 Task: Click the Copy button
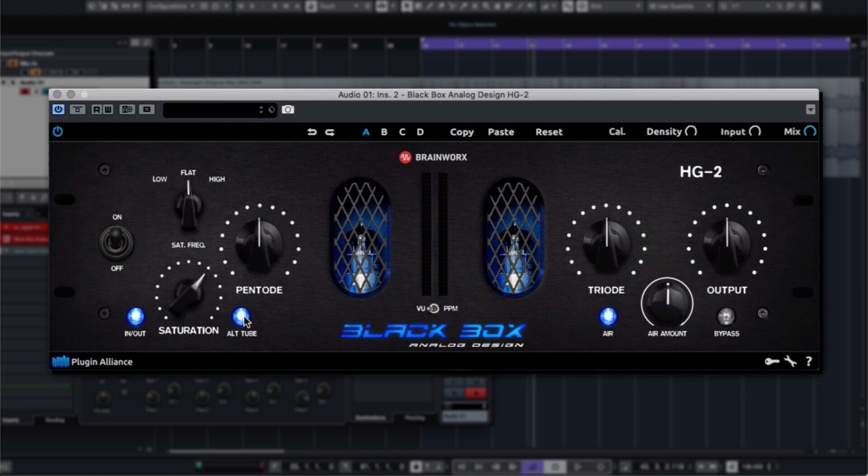coord(462,132)
